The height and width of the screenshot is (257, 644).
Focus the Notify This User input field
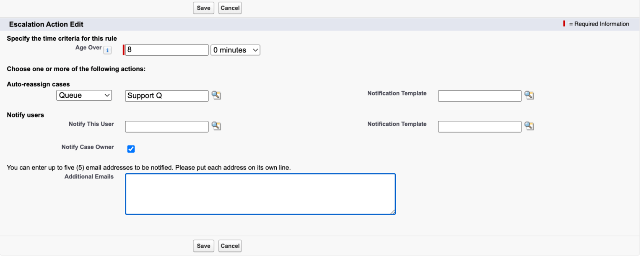166,127
